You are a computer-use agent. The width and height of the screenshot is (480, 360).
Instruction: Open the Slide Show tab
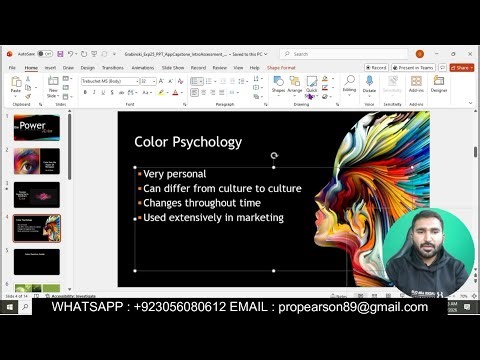(173, 68)
